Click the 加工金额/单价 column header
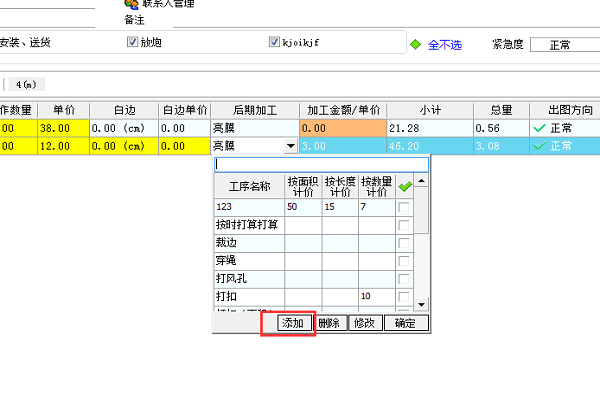This screenshot has width=600, height=400. [x=343, y=110]
